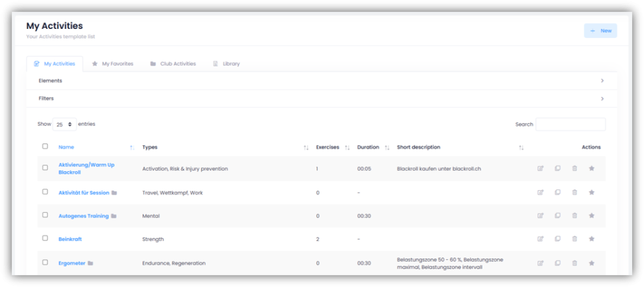Viewport: 644px width, 287px height.
Task: Duplicate the Aktivität für Session activity
Action: 557,192
